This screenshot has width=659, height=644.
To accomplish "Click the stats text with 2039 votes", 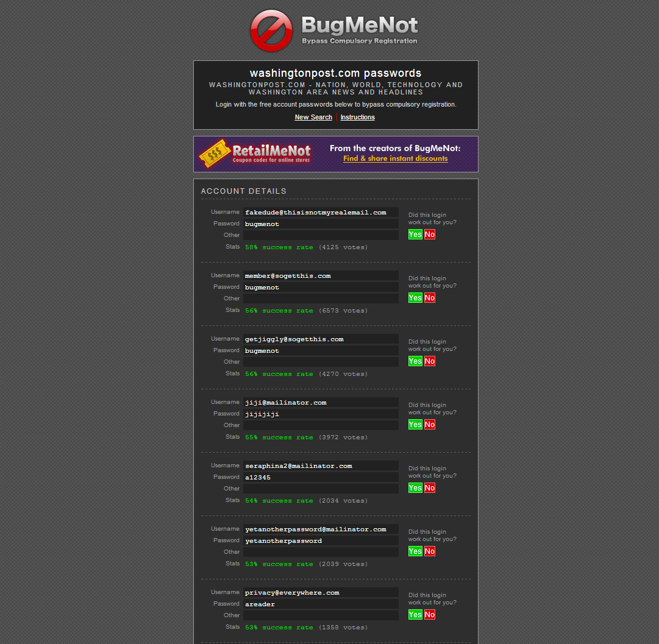I will (x=307, y=564).
